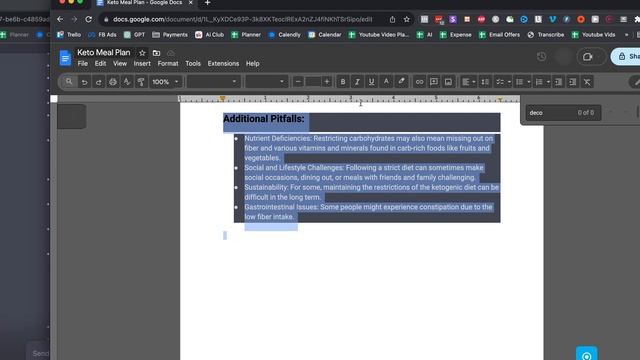The width and height of the screenshot is (640, 360).
Task: Open the text color picker
Action: [x=386, y=82]
